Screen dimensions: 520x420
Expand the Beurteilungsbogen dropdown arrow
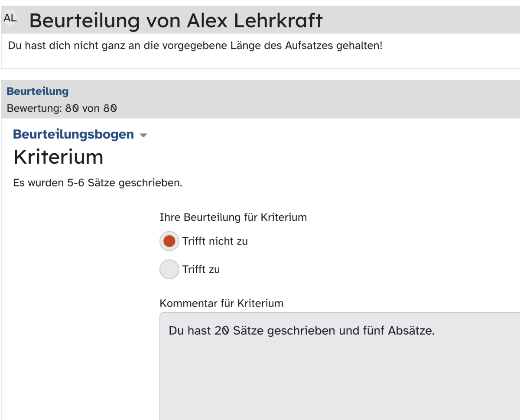(x=143, y=136)
